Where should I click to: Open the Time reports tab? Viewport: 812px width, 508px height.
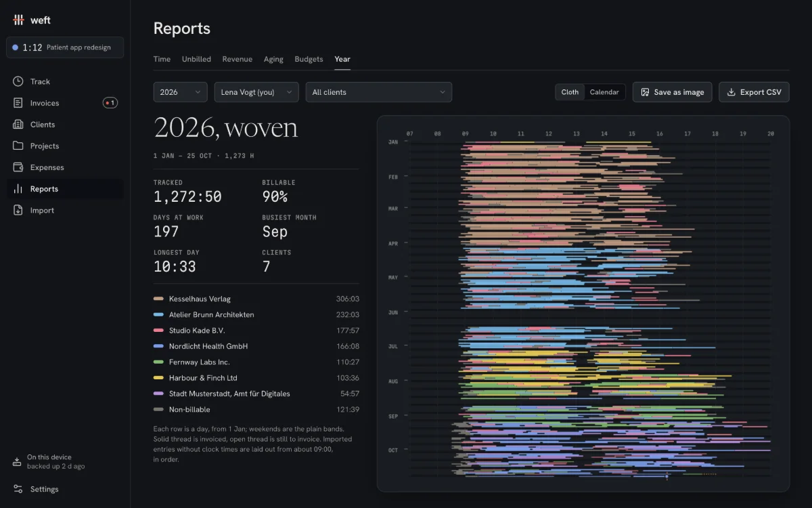[x=162, y=59]
